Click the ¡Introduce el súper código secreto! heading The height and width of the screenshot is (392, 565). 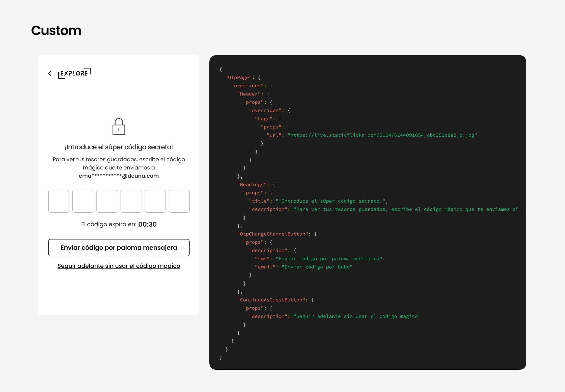click(x=119, y=147)
